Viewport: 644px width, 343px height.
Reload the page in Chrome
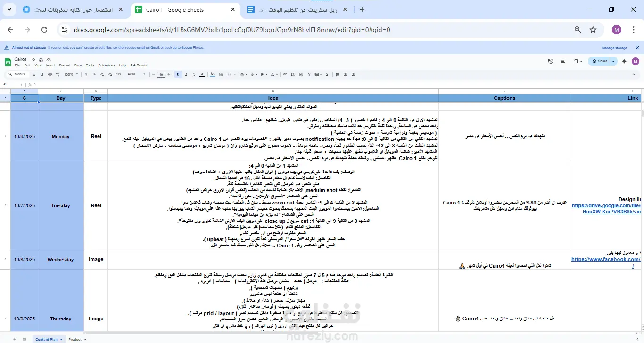click(x=44, y=30)
